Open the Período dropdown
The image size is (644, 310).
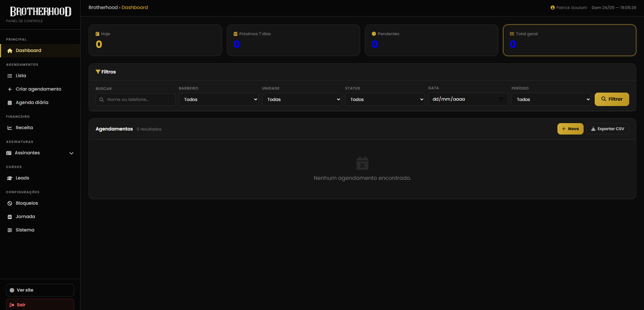click(551, 99)
